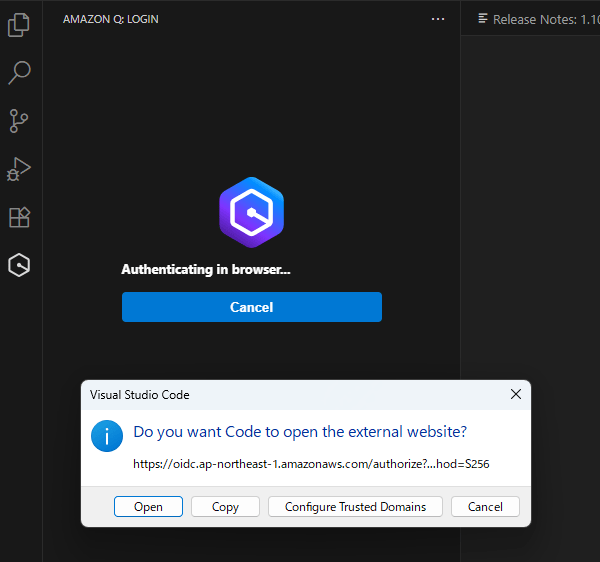
Task: Click the blue info icon in dialog
Action: point(107,436)
